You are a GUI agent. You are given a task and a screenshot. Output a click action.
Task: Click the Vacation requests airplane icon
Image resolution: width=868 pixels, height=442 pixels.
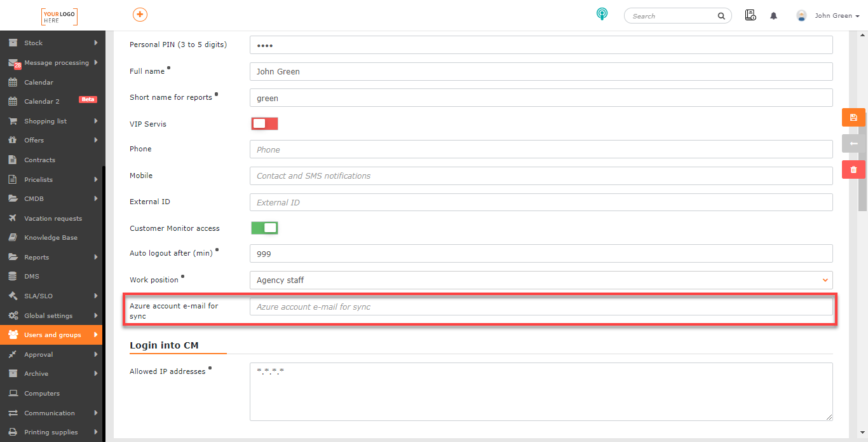[x=13, y=218]
